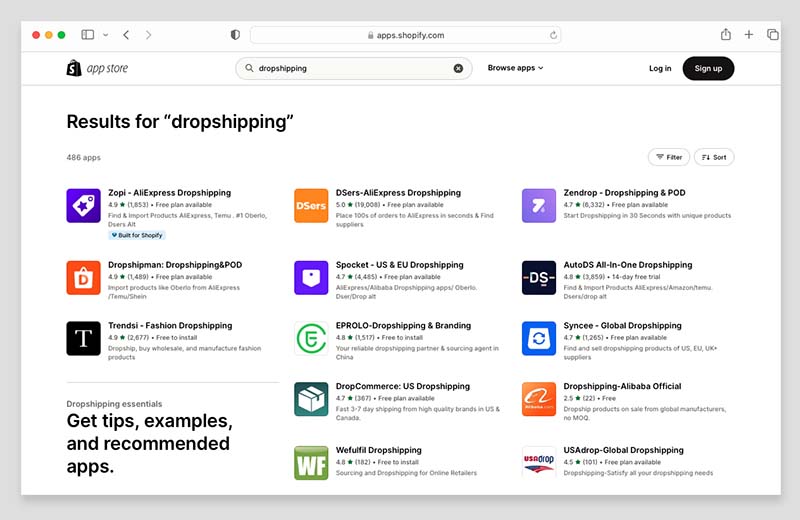Screen dimensions: 800x520
Task: Open the DropCommerce box icon
Action: pos(311,399)
